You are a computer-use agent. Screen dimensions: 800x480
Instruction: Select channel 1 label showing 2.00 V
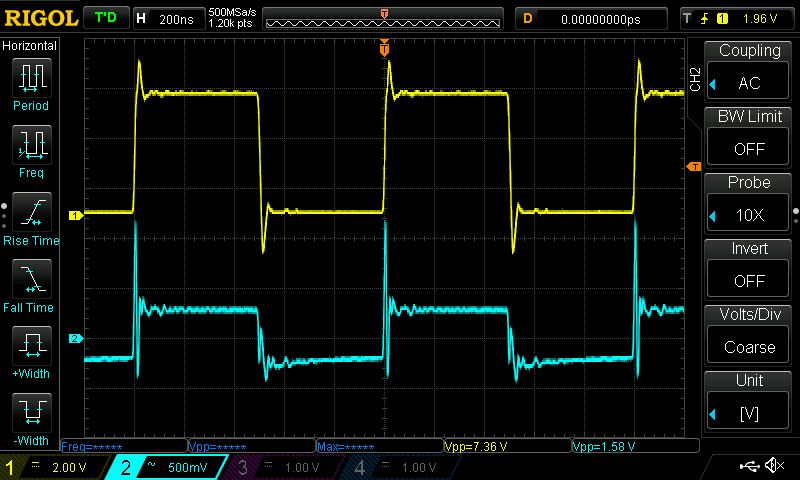(x=55, y=467)
